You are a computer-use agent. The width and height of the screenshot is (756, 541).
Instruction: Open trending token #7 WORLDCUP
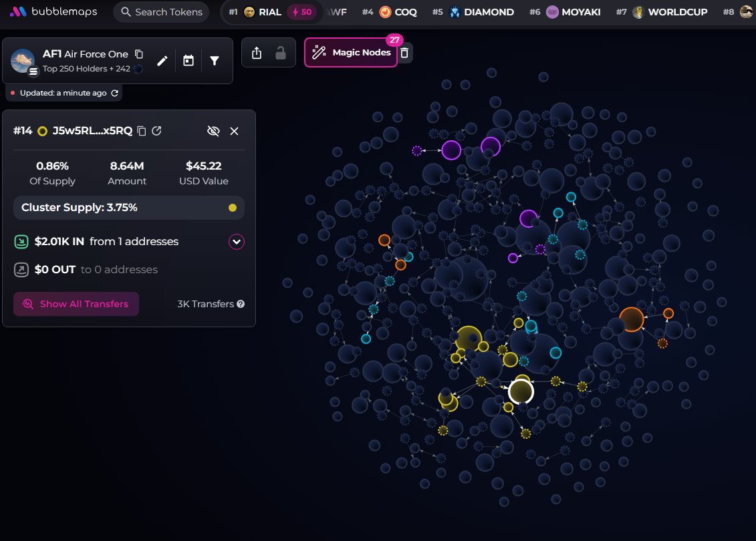[662, 12]
